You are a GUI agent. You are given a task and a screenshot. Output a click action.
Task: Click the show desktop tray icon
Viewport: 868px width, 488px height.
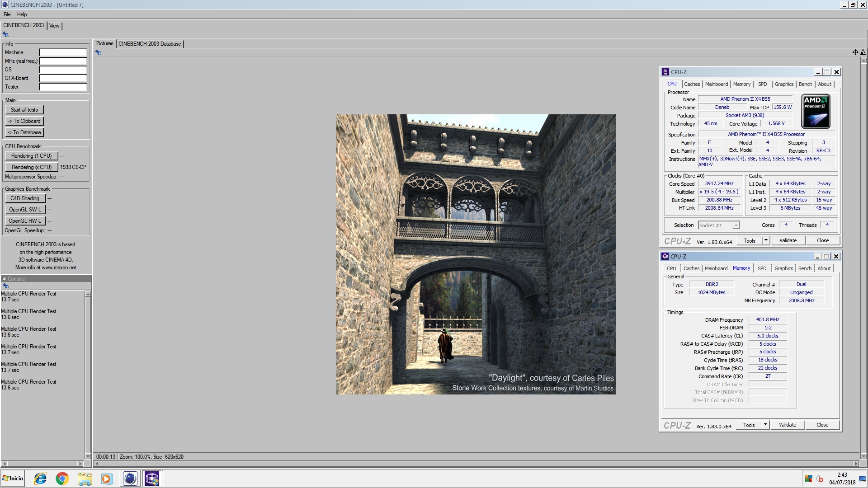coord(862,479)
